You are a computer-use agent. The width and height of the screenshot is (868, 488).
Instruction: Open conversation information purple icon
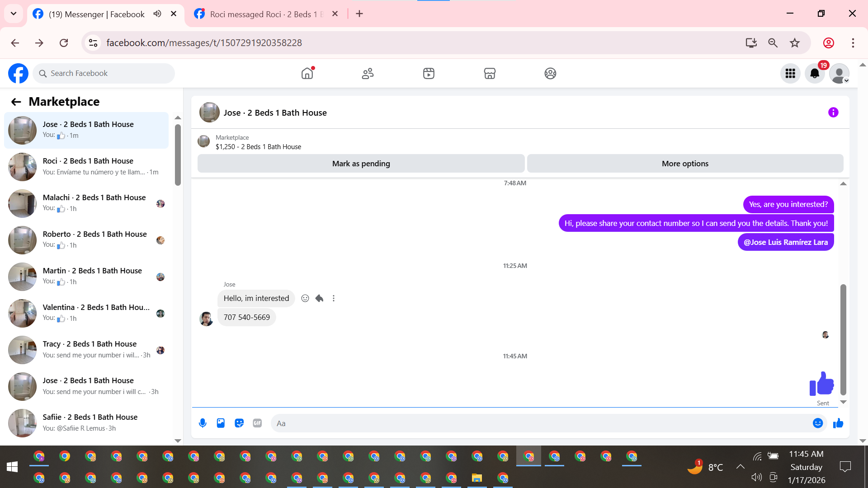(x=833, y=113)
